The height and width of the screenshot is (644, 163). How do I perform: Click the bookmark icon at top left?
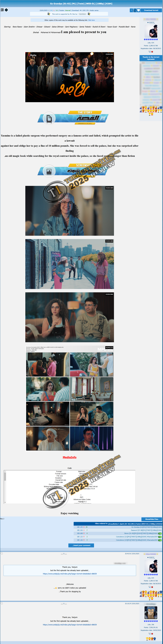click(x=2, y=10)
